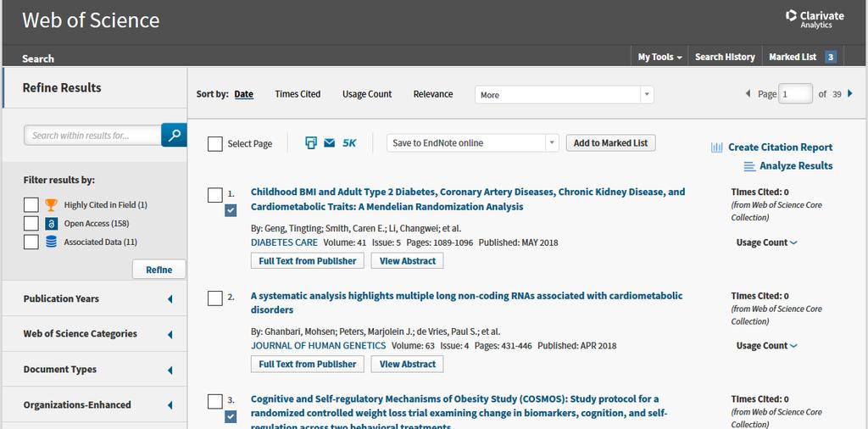Sort results by Date
868x429 pixels.
click(243, 94)
